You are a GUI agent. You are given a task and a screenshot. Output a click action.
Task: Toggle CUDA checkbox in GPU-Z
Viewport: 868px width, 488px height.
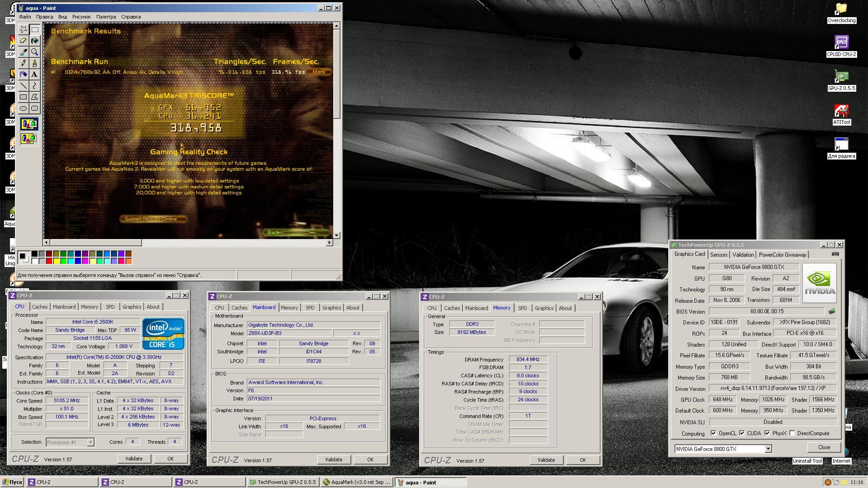pyautogui.click(x=742, y=433)
